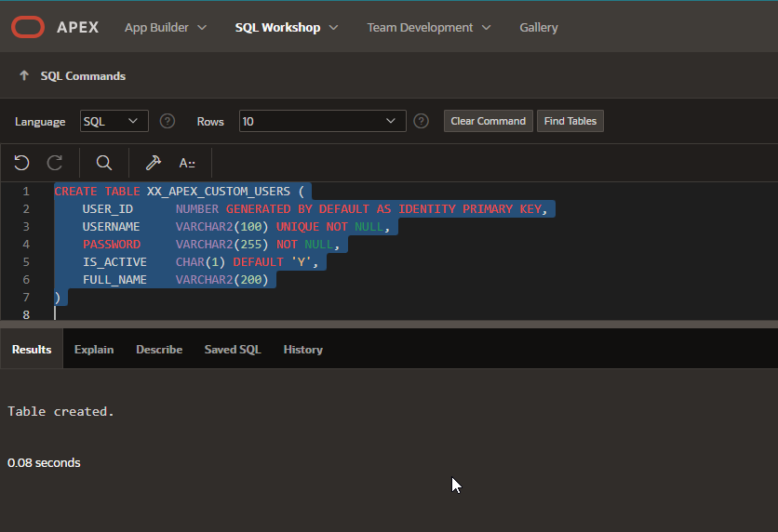Click the PRIMARY KEY keywords

(503, 209)
